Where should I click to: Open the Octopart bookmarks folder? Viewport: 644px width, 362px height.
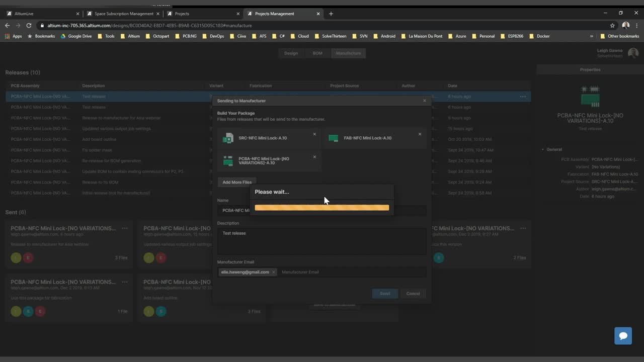tap(157, 36)
